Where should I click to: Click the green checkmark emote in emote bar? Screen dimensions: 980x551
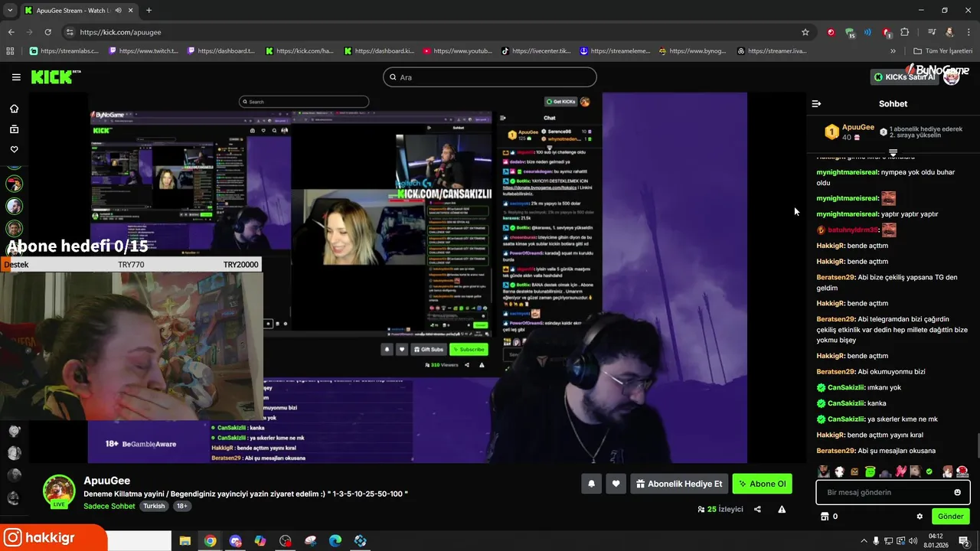click(929, 471)
